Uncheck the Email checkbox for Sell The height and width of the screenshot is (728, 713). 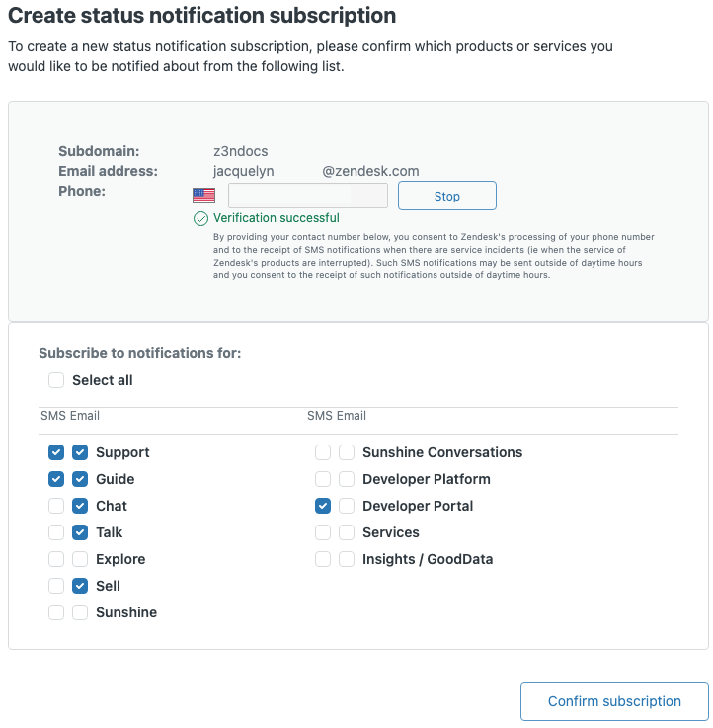80,586
